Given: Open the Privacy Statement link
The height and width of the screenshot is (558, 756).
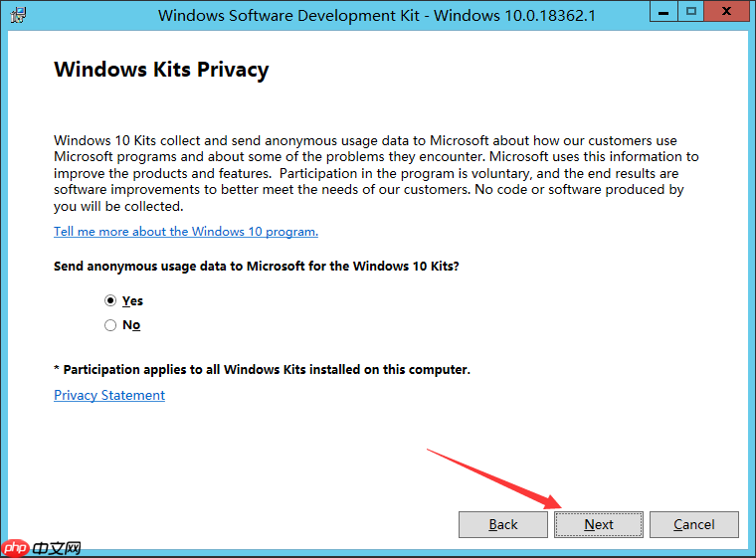Looking at the screenshot, I should tap(109, 395).
